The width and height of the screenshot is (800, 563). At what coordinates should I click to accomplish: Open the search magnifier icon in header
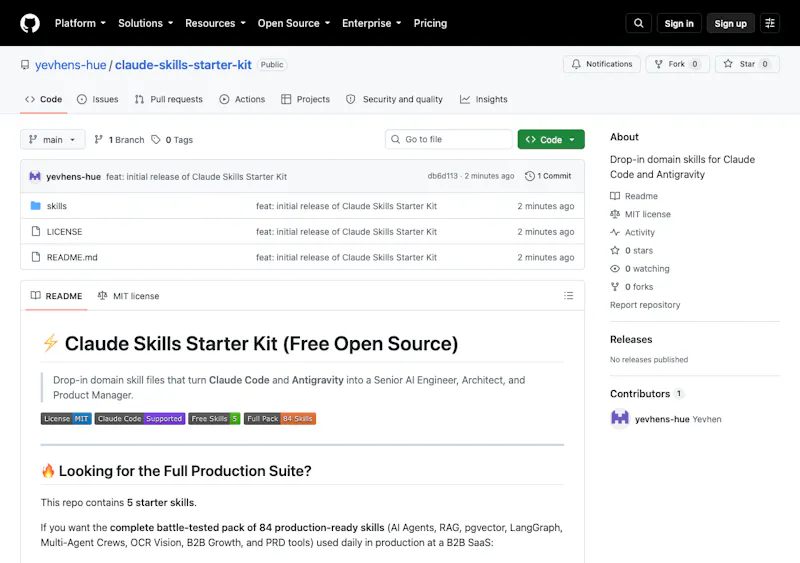(638, 23)
